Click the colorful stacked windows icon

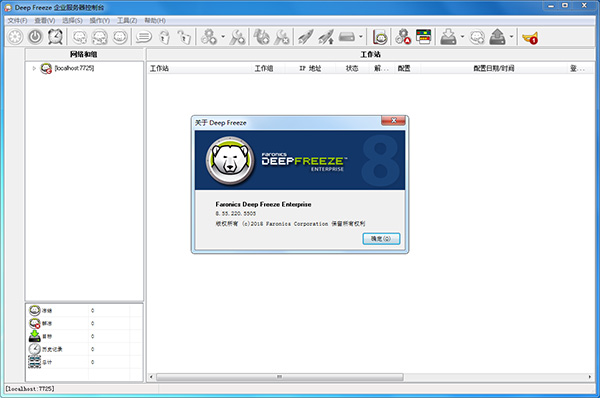pyautogui.click(x=424, y=37)
